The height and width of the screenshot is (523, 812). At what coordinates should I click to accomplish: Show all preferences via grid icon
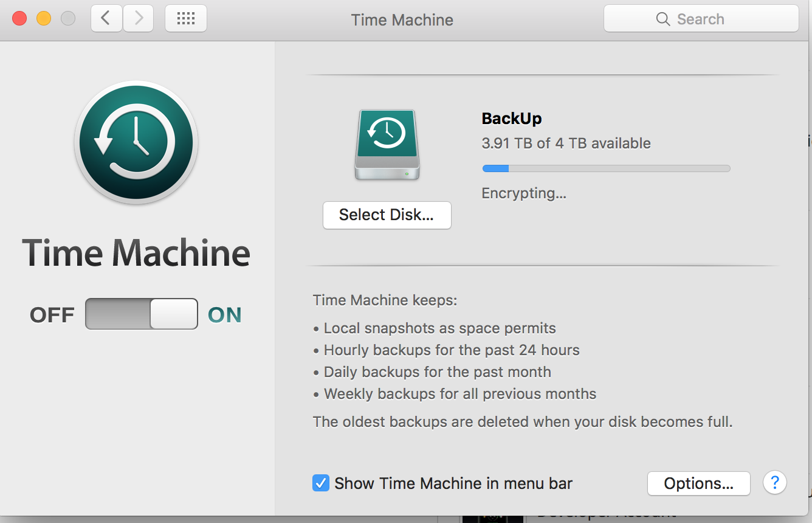point(186,18)
